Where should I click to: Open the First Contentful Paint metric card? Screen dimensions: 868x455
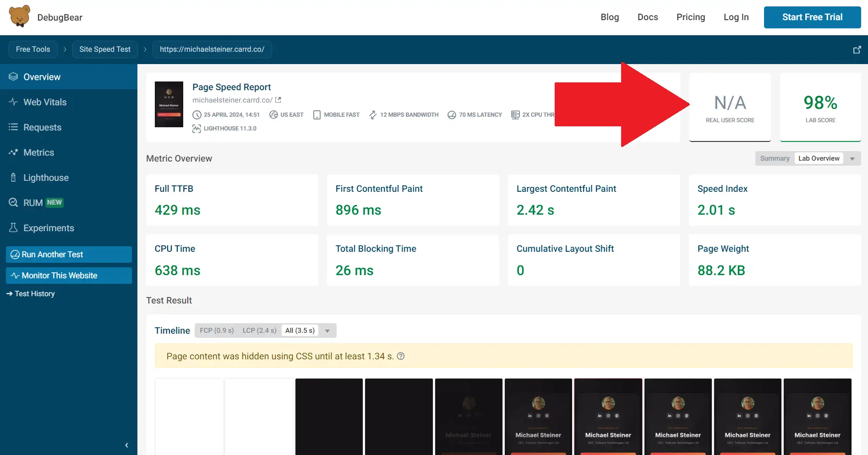point(413,200)
